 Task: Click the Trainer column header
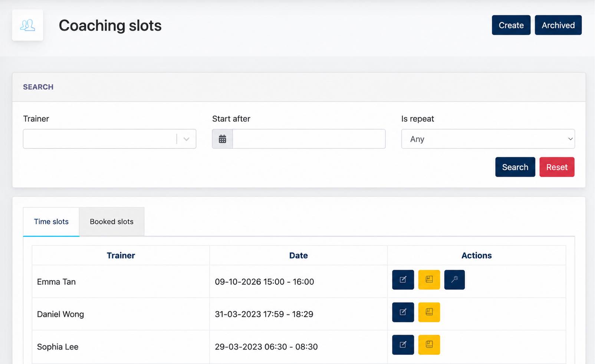121,255
